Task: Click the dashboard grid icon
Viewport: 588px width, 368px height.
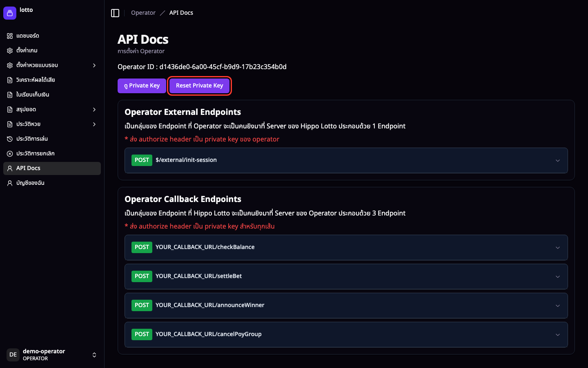Action: pos(10,36)
